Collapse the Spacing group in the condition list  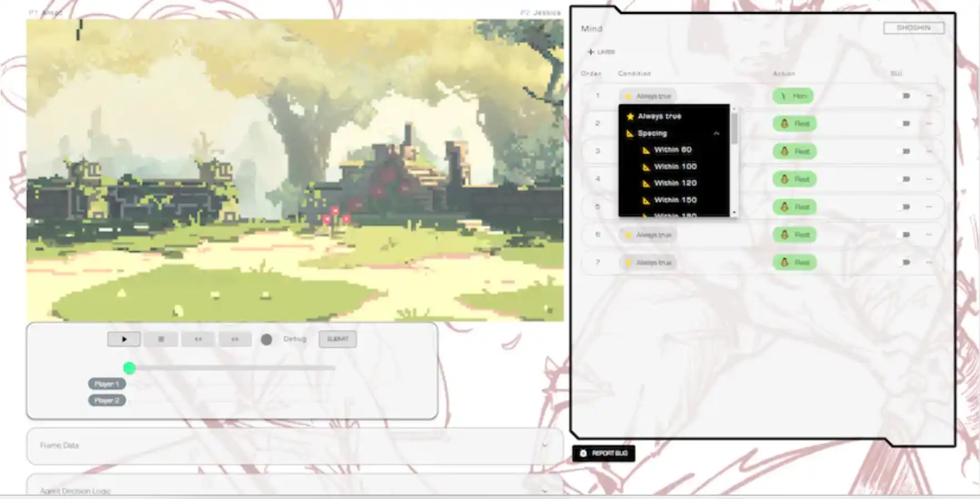pyautogui.click(x=716, y=134)
